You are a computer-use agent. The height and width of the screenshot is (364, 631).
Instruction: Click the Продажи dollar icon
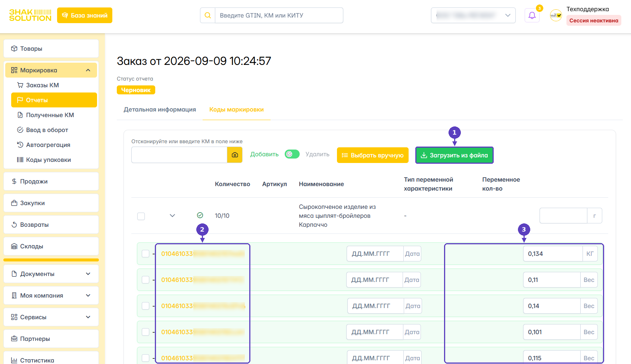click(14, 181)
